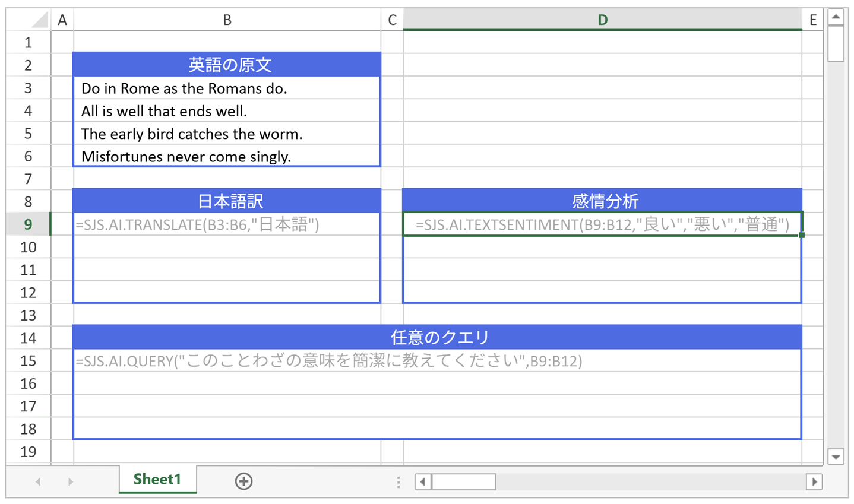Click the new sheet plus icon
Viewport: 854px width, 504px height.
pyautogui.click(x=243, y=481)
